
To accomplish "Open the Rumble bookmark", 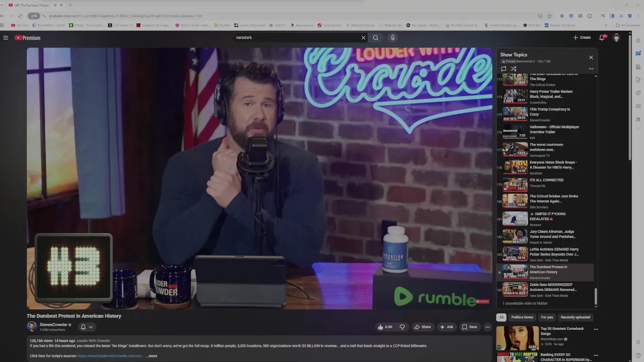I will point(222,25).
